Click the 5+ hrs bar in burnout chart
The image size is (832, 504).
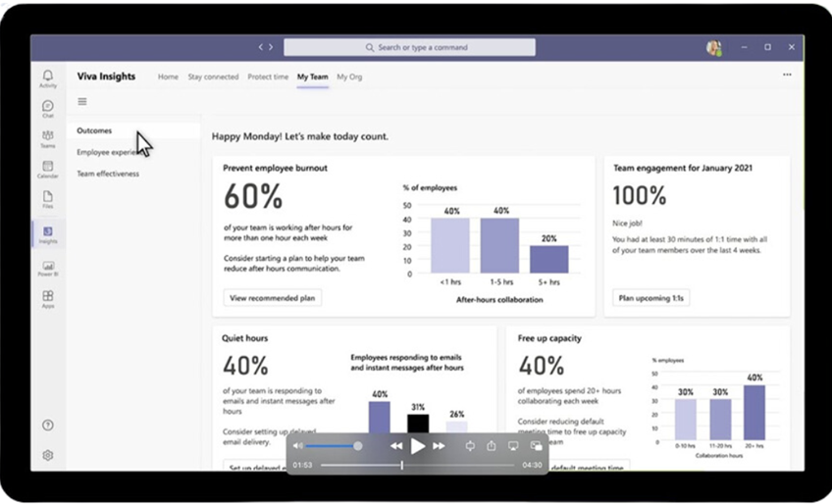pyautogui.click(x=549, y=260)
